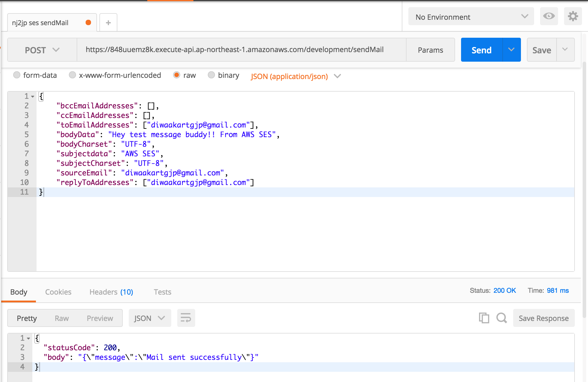Screen dimensions: 588x382
Task: Click the wrap lines icon in response toolbar
Action: coord(186,318)
